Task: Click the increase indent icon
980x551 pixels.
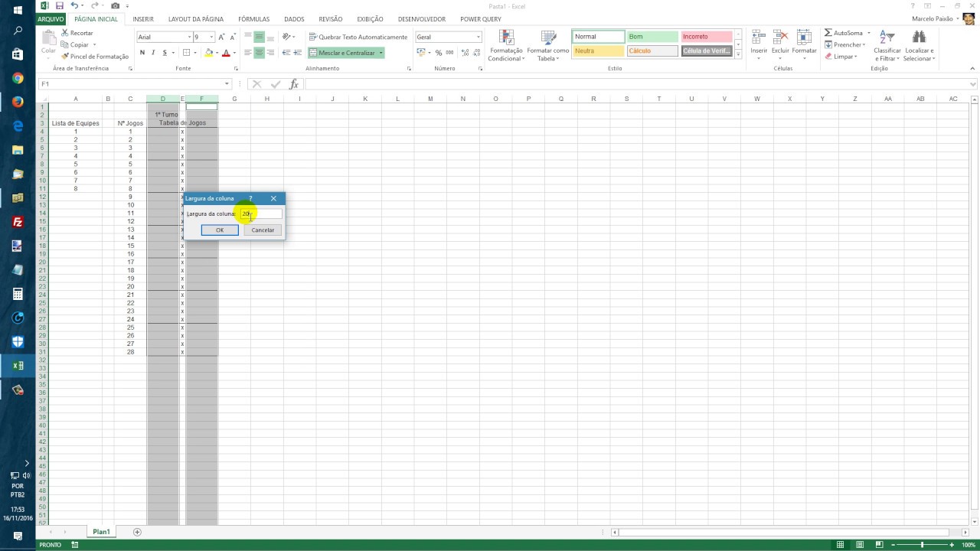Action: tap(297, 53)
